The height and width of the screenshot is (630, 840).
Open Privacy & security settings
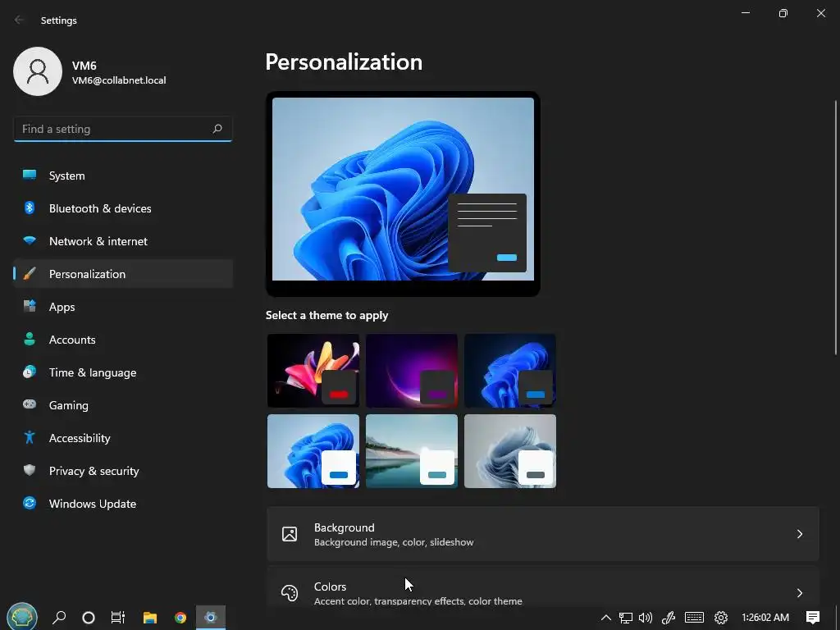[x=123, y=471]
